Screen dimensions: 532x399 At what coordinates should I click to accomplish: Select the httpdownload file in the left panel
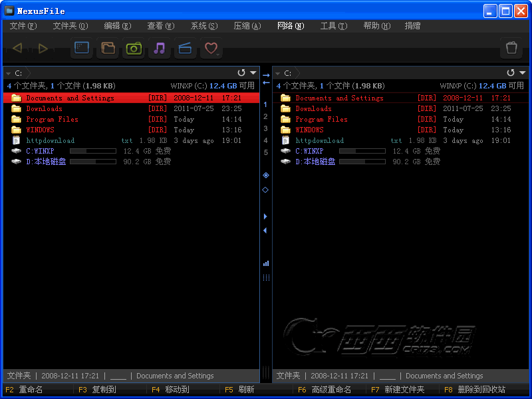click(131, 140)
